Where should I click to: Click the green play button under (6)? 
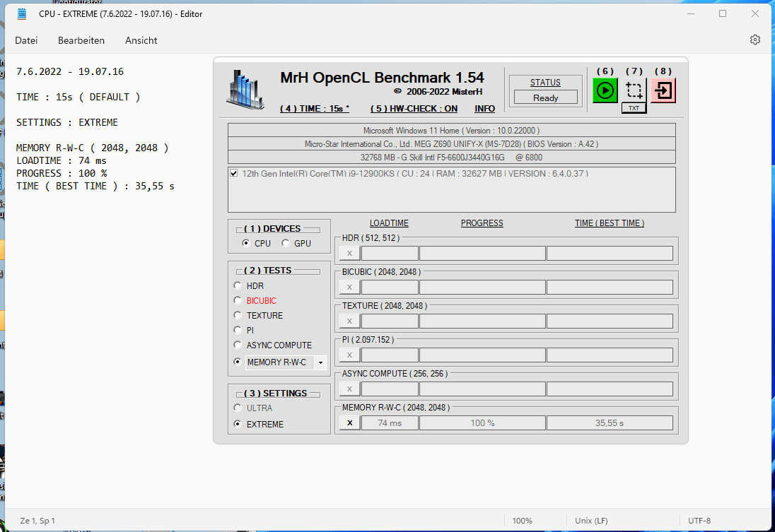point(605,90)
